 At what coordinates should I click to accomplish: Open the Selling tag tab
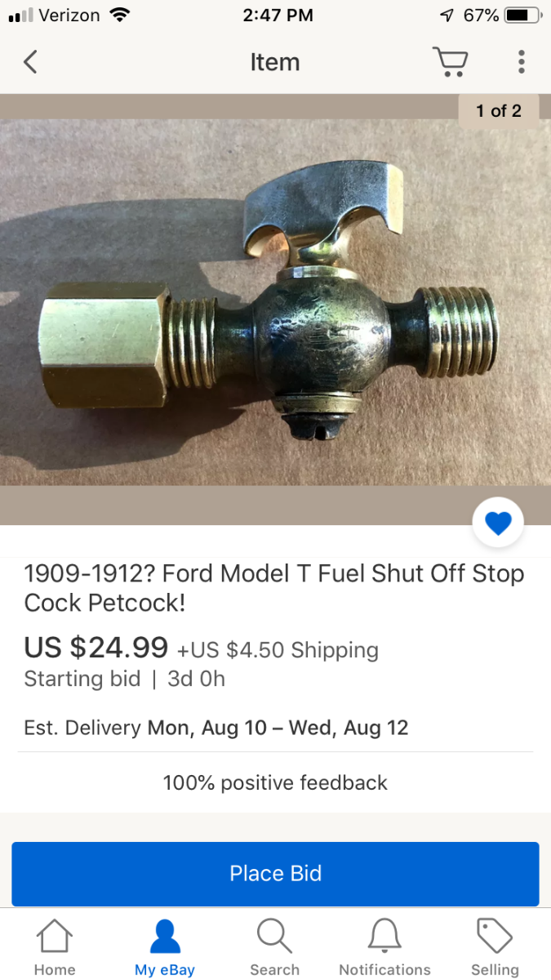495,948
